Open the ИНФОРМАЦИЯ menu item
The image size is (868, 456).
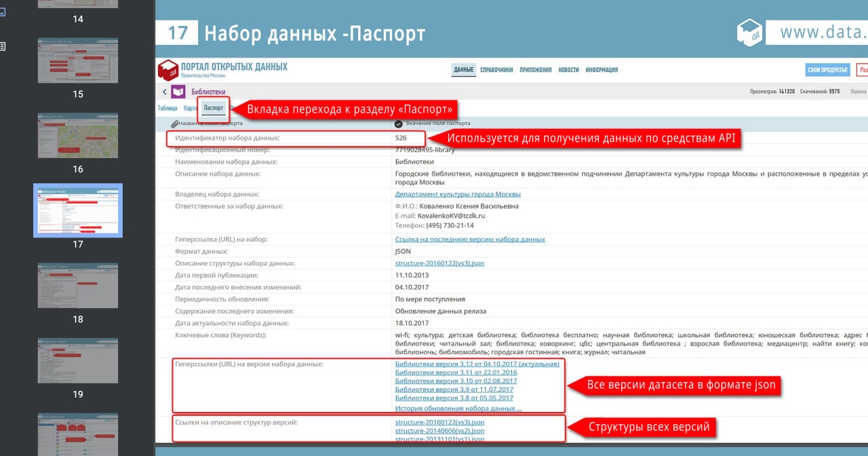click(x=601, y=70)
